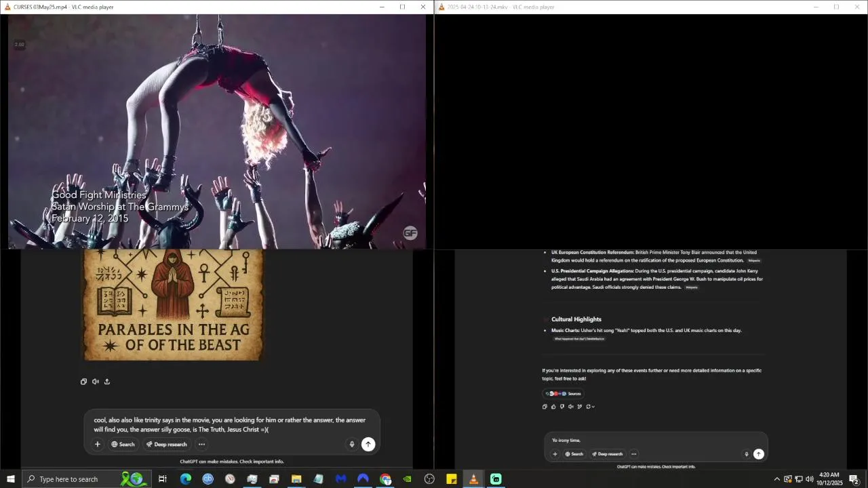Click thumbs up under right chat response
The width and height of the screenshot is (868, 488).
coord(553,407)
